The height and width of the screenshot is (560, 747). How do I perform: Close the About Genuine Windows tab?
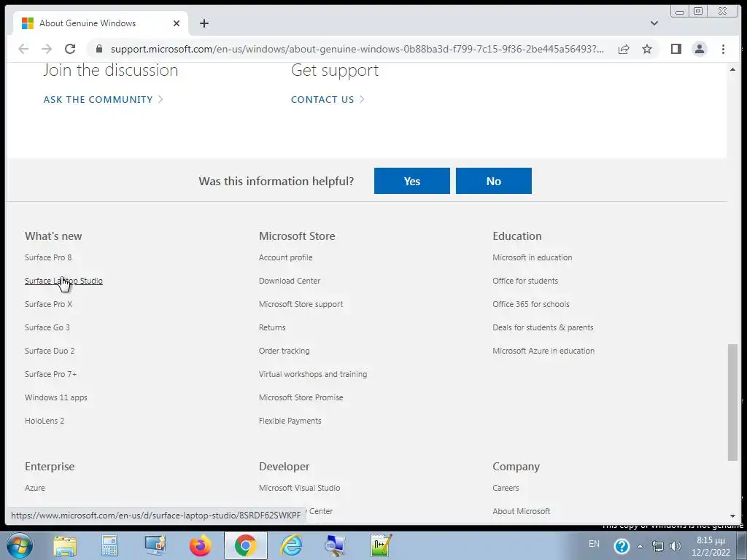coord(177,23)
